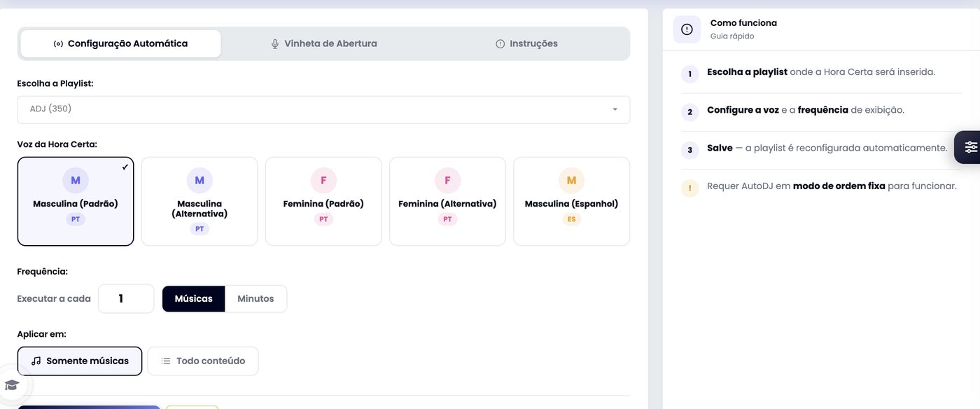Image resolution: width=980 pixels, height=409 pixels.
Task: Click the Executar a cada label
Action: click(x=54, y=298)
